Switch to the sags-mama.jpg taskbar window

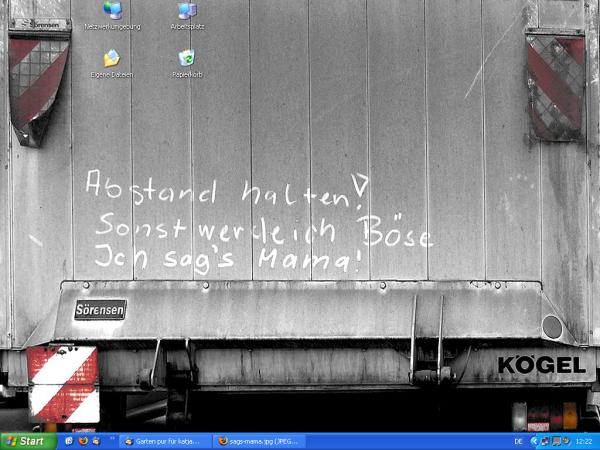pyautogui.click(x=258, y=440)
